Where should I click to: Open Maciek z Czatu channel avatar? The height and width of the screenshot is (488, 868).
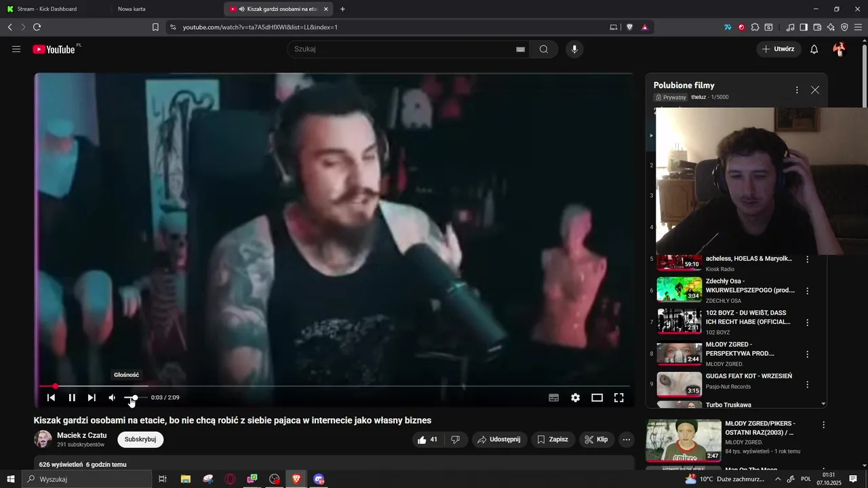click(43, 439)
